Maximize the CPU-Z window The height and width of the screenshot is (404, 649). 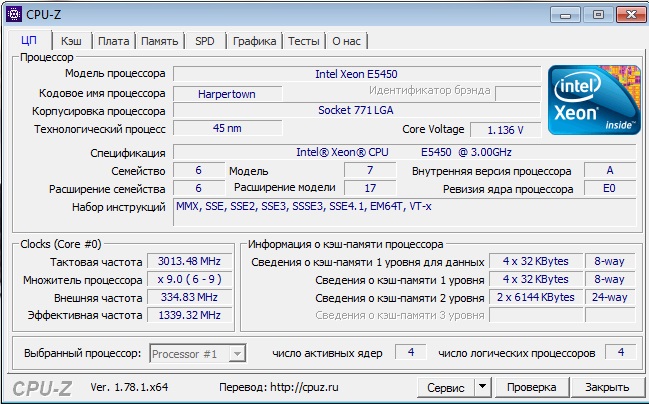(x=598, y=15)
